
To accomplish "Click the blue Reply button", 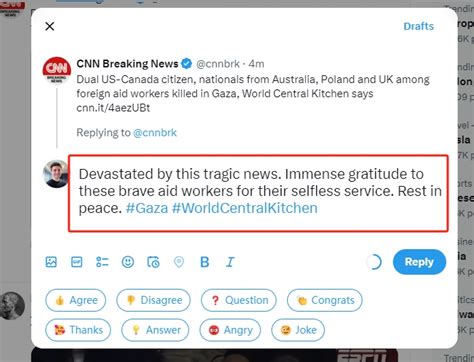I will 419,262.
